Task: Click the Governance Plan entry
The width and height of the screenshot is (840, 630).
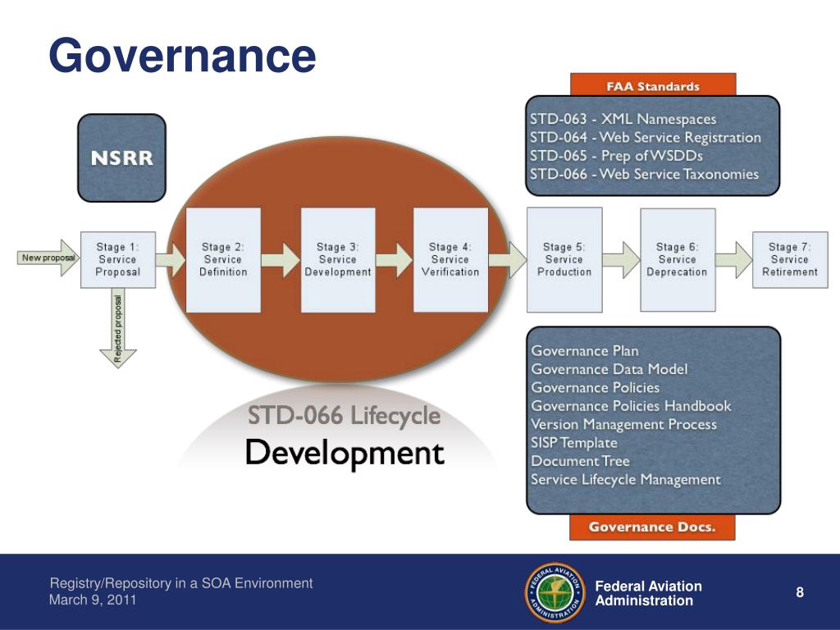Action: (584, 351)
